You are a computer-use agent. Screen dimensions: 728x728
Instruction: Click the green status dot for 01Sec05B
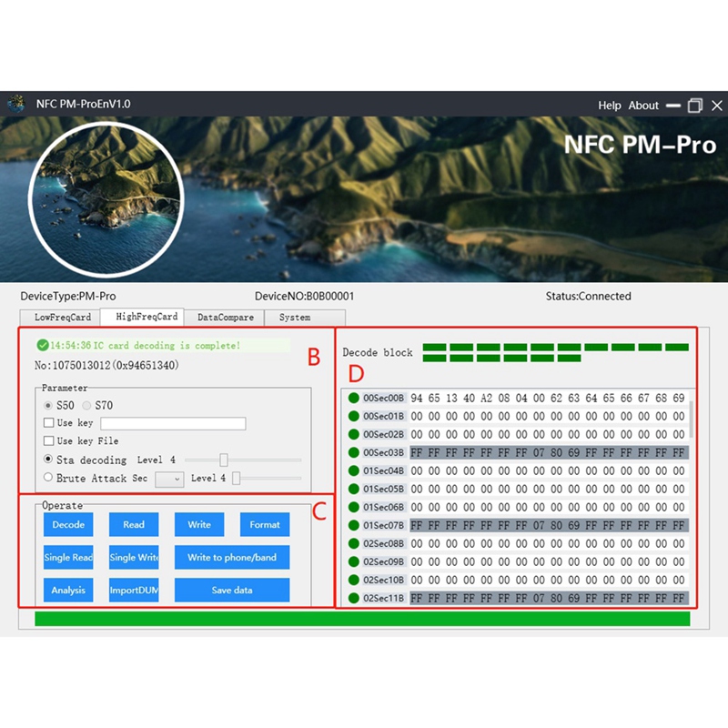[x=354, y=489]
